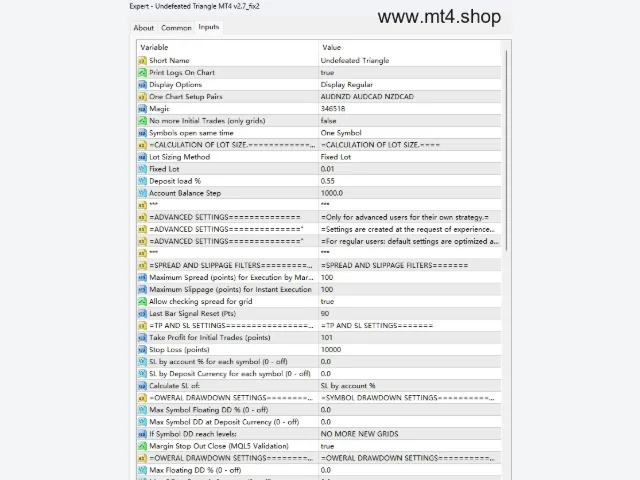
Task: Open the About tab
Action: click(x=144, y=28)
